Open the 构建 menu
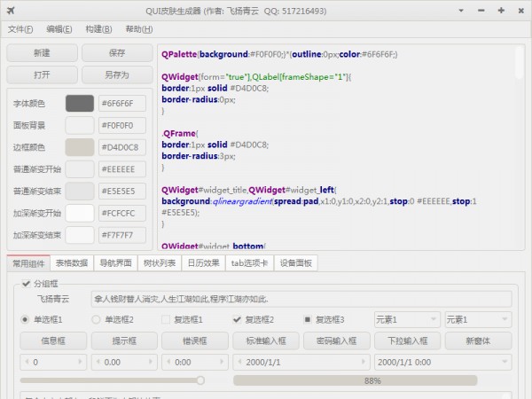The width and height of the screenshot is (532, 399). (97, 29)
